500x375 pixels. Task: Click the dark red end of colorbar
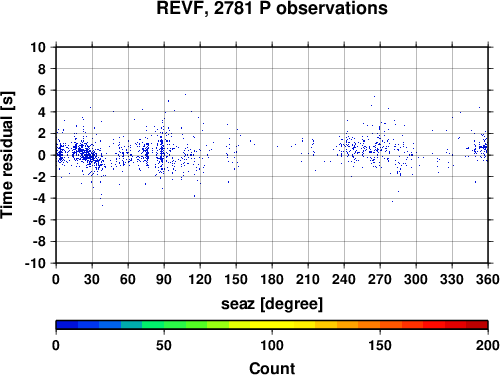point(477,325)
